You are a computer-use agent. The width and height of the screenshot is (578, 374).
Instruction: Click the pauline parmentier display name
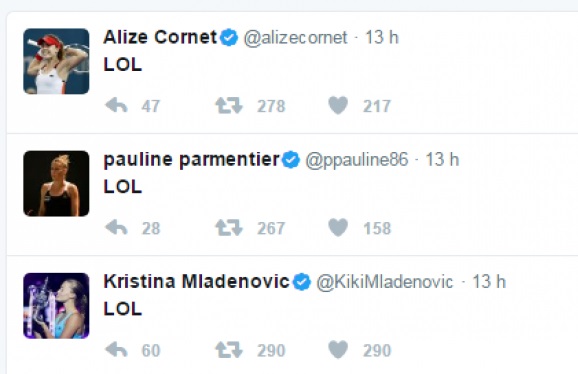[x=191, y=160]
